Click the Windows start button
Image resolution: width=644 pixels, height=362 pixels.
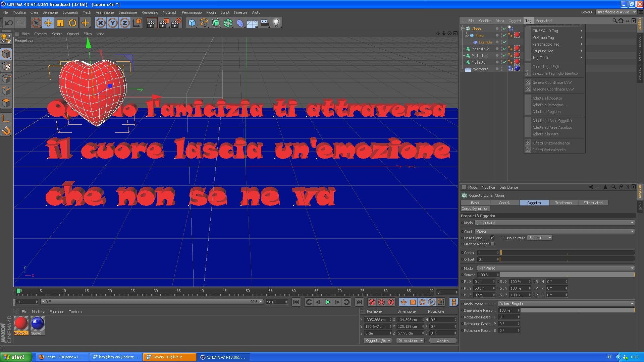[16, 357]
